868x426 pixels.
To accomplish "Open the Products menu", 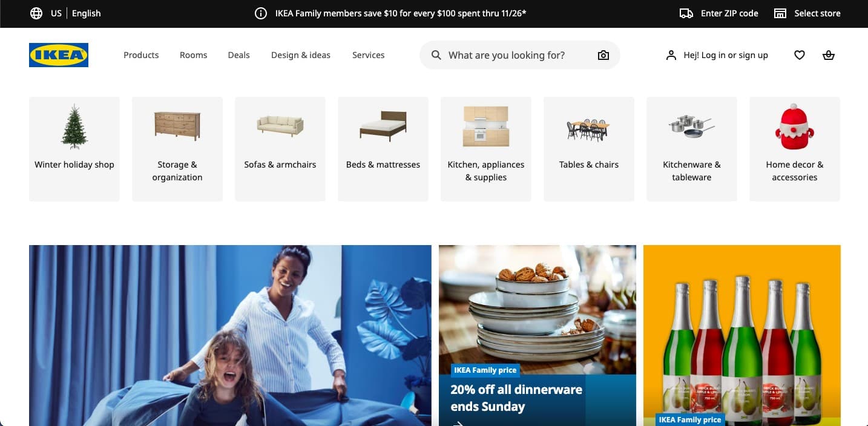I will (141, 55).
